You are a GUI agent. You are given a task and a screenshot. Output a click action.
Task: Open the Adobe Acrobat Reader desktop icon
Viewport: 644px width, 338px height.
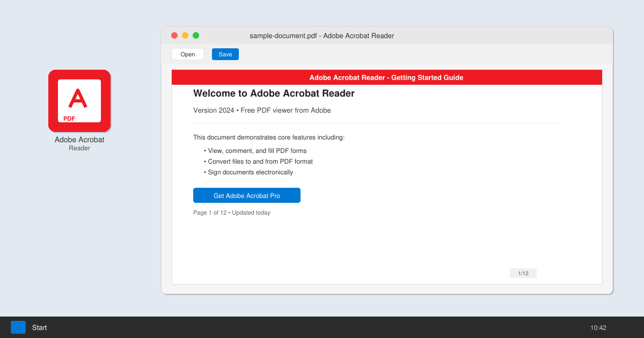tap(79, 101)
